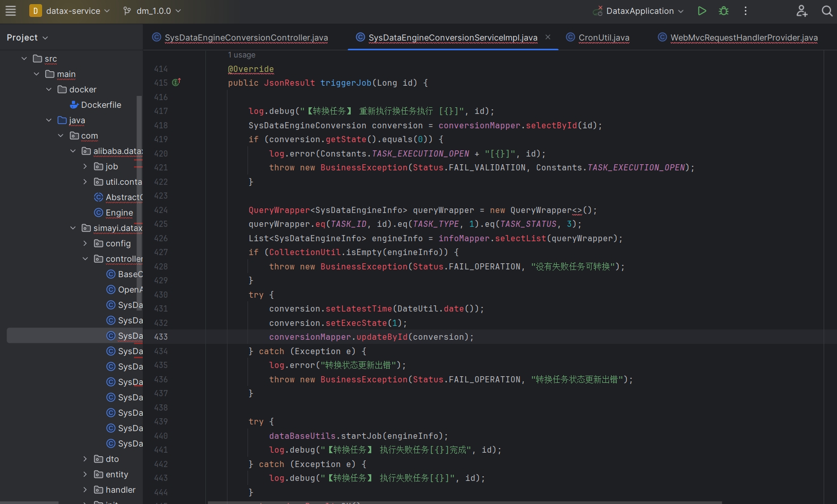Click the class icon on CronUtil.java tab
Screen dimensions: 837x504
pyautogui.click(x=570, y=37)
